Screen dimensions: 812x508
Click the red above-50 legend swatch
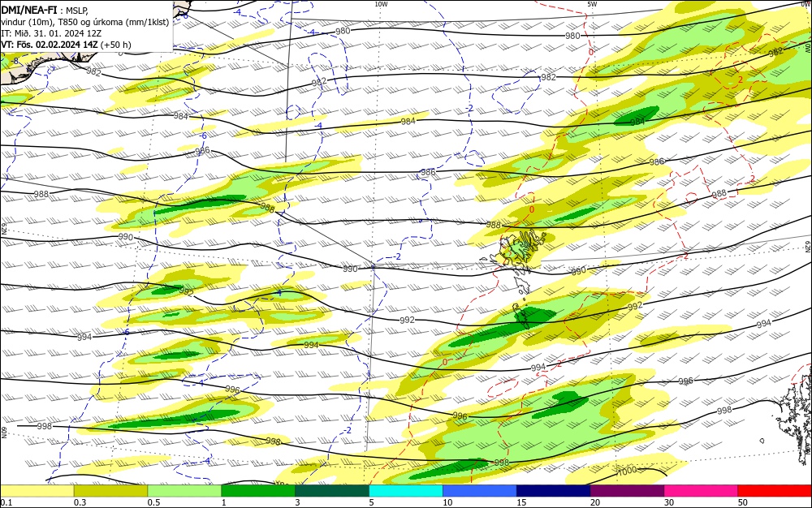(775, 491)
